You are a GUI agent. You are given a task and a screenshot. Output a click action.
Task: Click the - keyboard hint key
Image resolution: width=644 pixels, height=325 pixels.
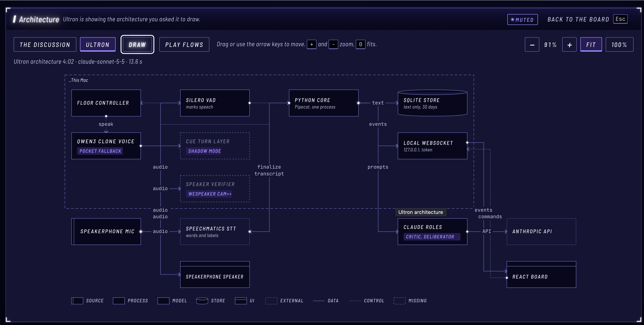point(333,44)
